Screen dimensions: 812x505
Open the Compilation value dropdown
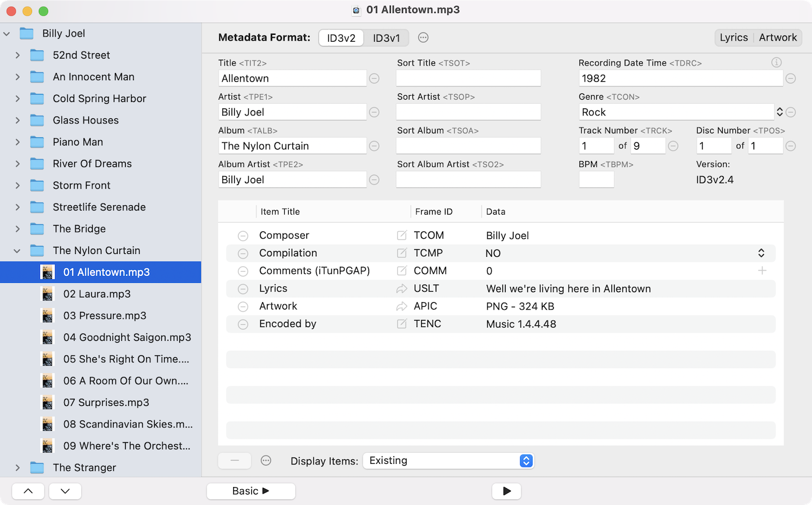761,253
